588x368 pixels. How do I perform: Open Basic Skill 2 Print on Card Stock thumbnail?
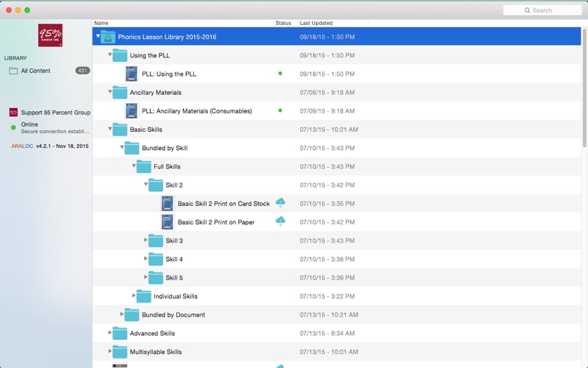click(x=168, y=204)
